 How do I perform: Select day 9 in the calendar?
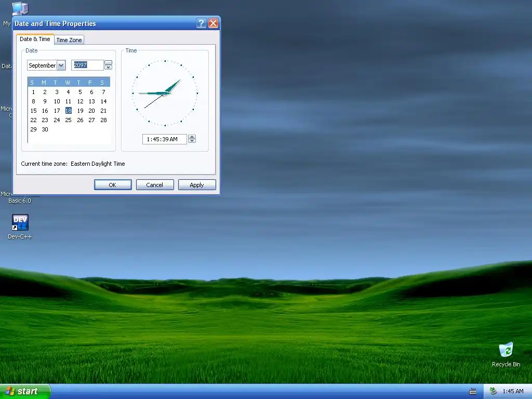point(45,101)
